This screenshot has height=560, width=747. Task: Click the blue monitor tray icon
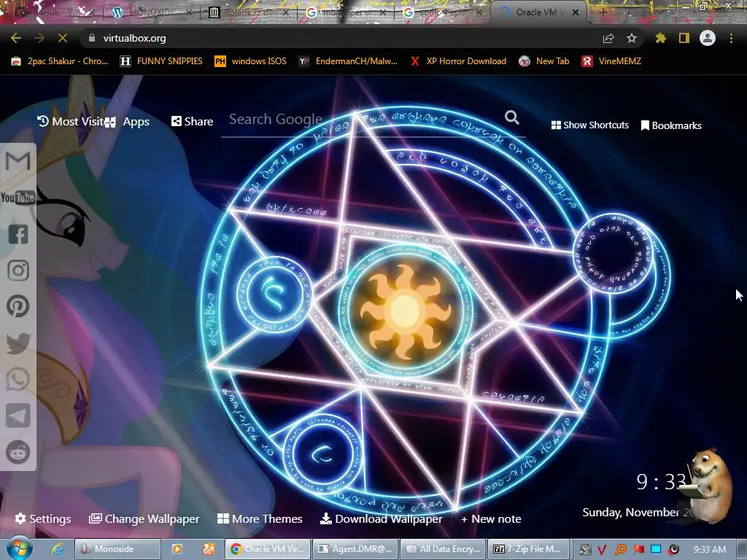[x=656, y=550]
